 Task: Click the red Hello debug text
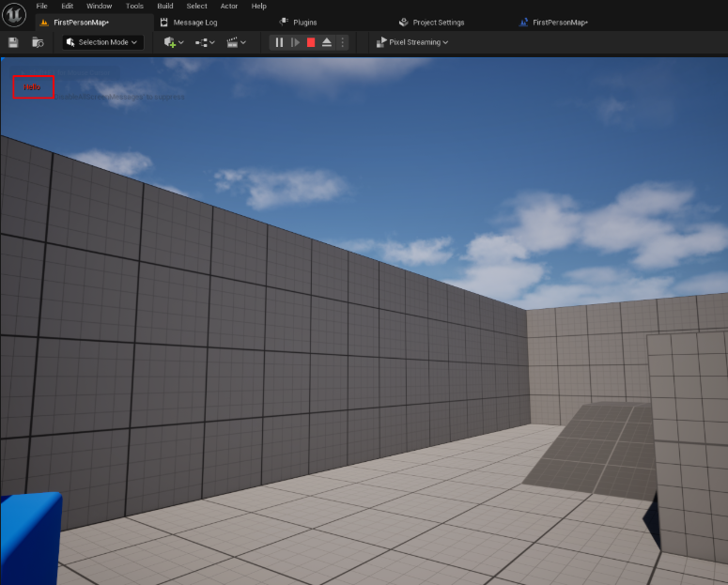[33, 87]
